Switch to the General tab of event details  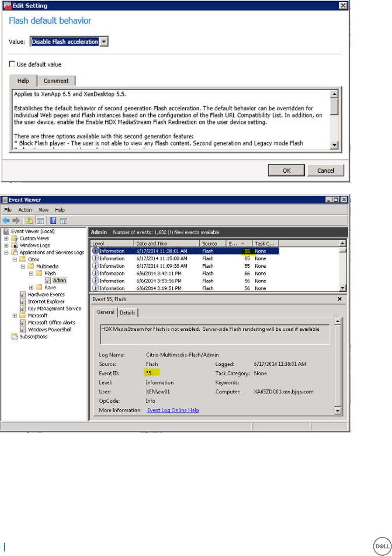(x=105, y=312)
